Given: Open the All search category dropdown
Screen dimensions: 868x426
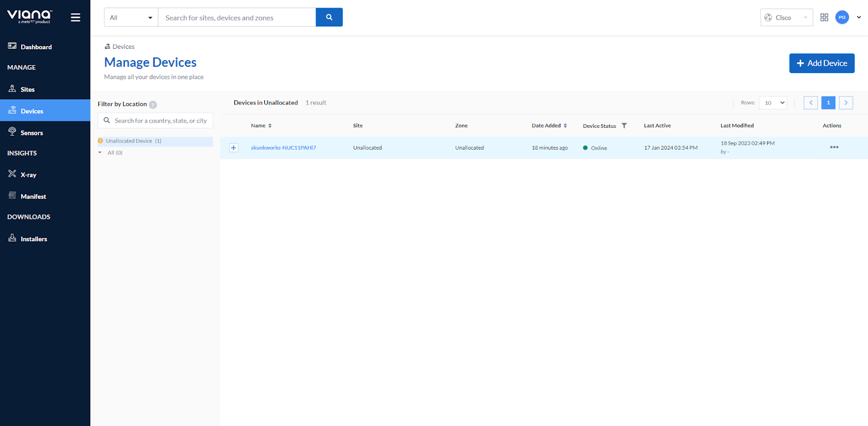Looking at the screenshot, I should [x=131, y=17].
